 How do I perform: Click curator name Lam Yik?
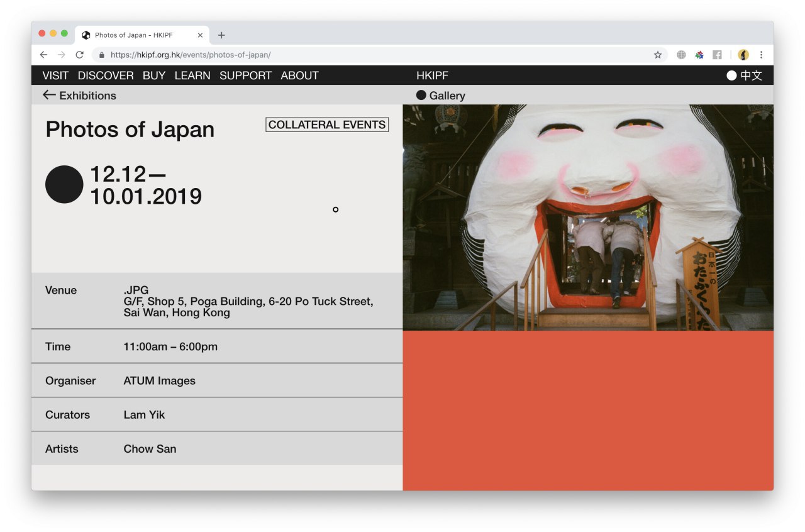click(x=144, y=414)
